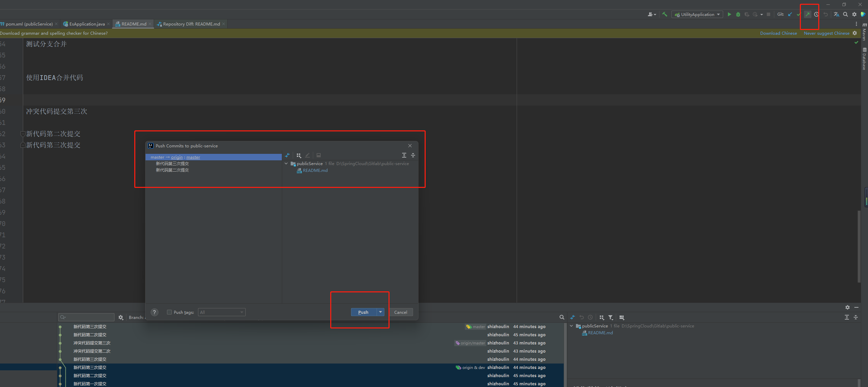Viewport: 868px width, 387px height.
Task: Open Push tags All combo box
Action: 222,312
